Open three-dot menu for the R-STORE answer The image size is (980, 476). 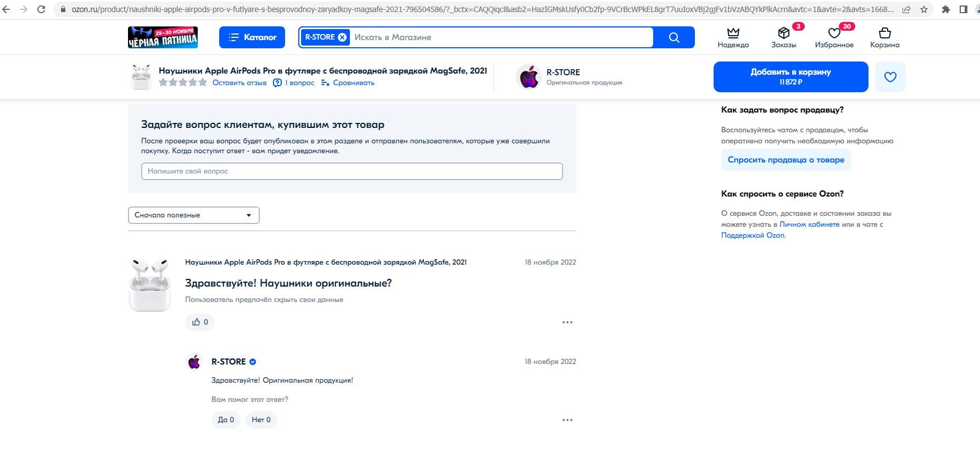click(x=567, y=420)
